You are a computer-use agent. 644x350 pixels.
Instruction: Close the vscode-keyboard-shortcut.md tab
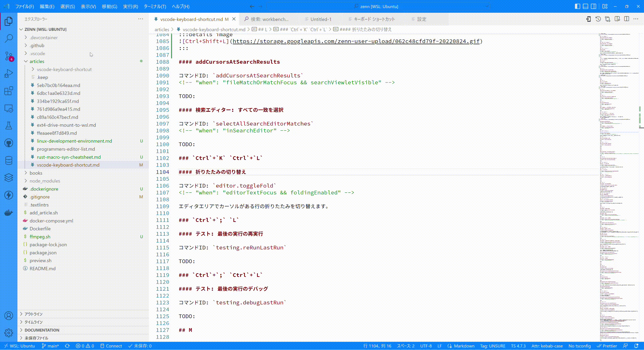(x=234, y=19)
